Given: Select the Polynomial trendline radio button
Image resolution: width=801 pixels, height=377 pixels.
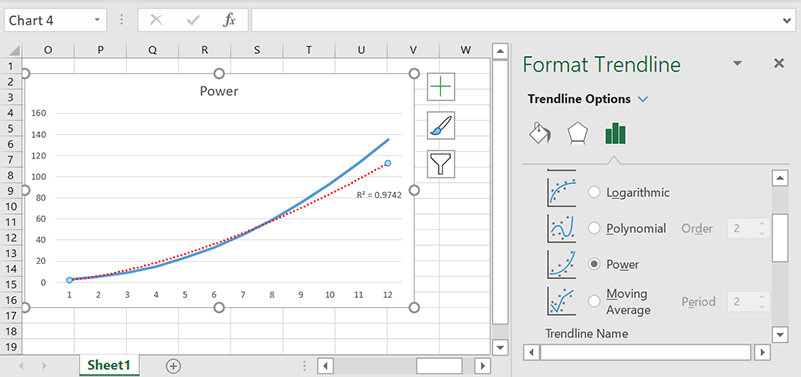Looking at the screenshot, I should [x=594, y=228].
